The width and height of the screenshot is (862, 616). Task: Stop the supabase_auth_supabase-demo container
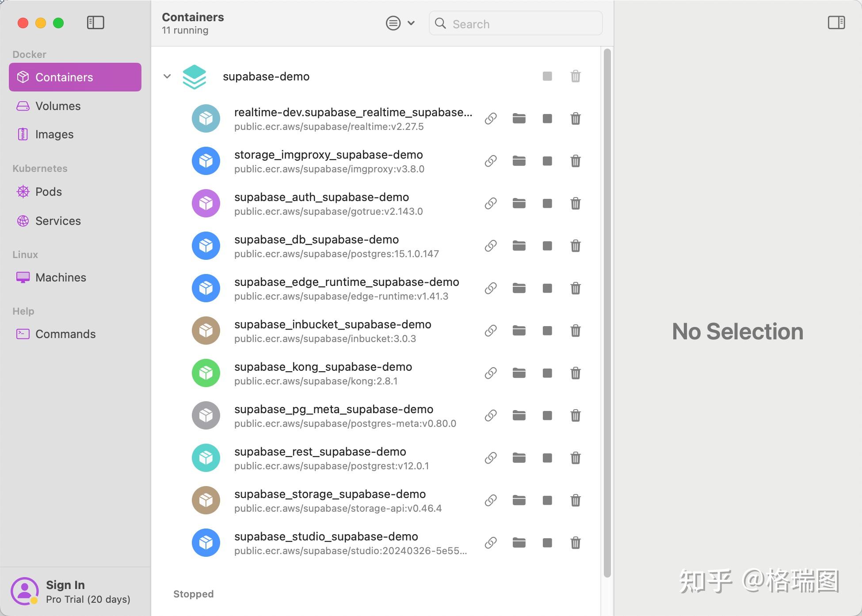pos(547,203)
